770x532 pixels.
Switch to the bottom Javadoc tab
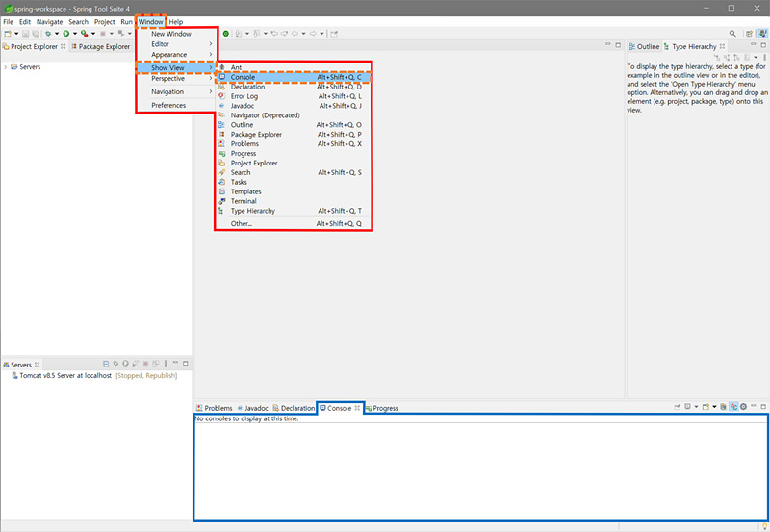[x=252, y=408]
